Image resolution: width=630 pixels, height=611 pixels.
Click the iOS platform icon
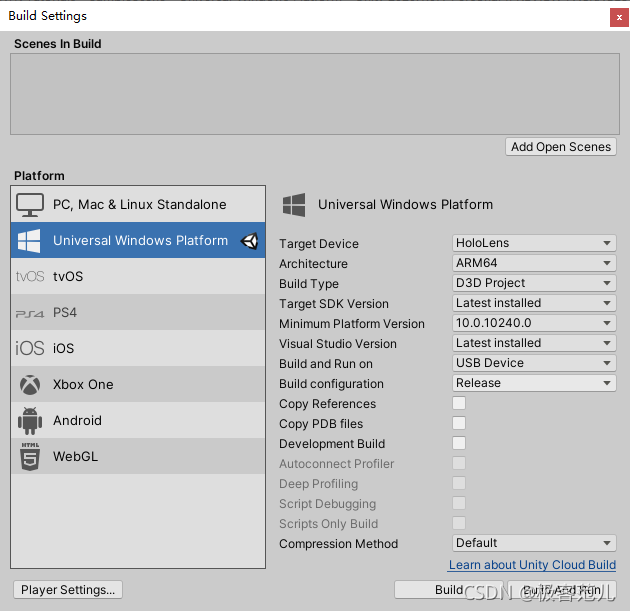coord(30,348)
